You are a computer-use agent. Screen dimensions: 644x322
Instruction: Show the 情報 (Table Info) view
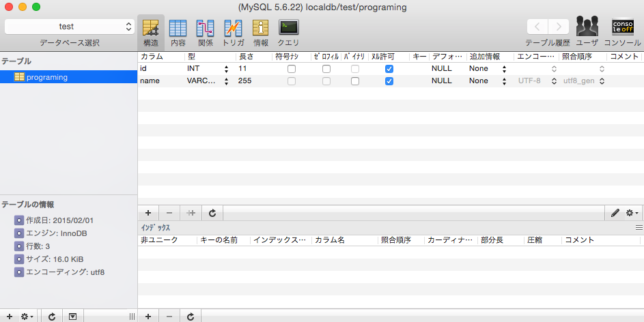point(260,33)
